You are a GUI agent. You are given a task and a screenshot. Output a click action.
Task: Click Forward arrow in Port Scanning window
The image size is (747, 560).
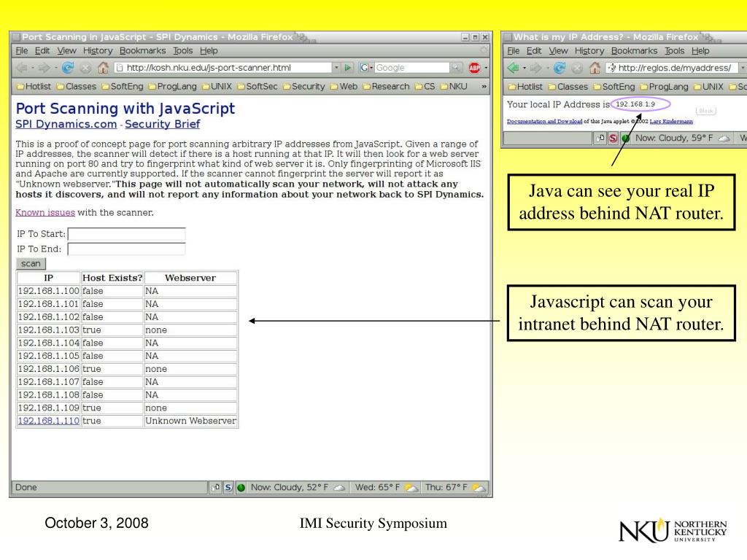pyautogui.click(x=44, y=68)
